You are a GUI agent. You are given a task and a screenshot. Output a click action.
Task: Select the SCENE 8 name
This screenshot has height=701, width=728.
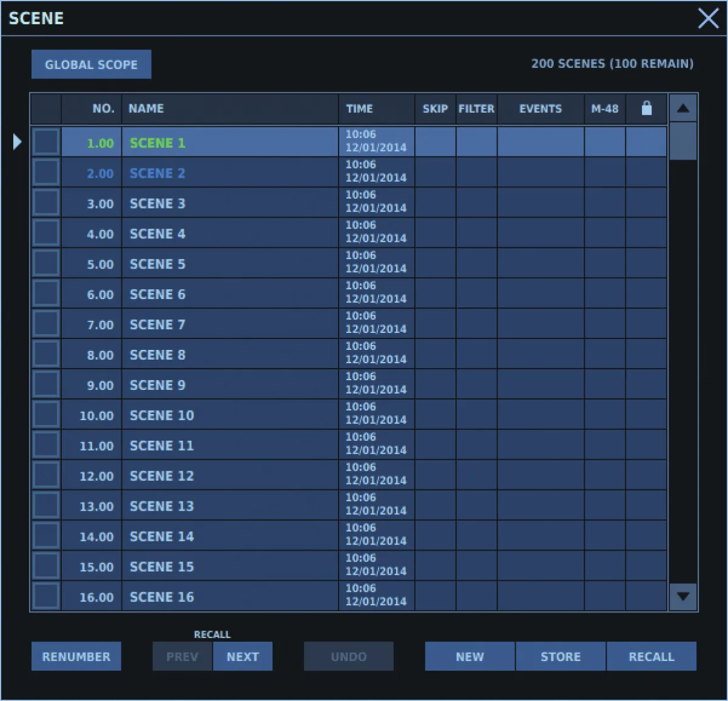[158, 355]
